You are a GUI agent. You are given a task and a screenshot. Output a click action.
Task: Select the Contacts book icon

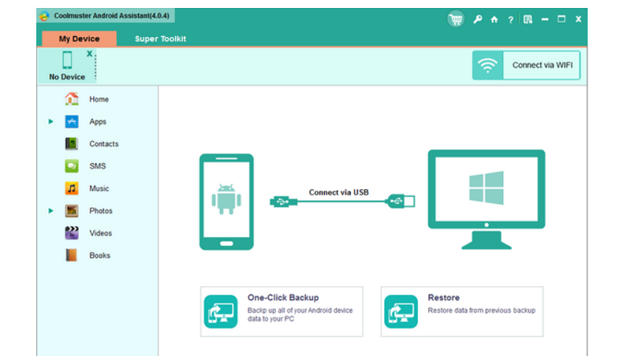click(x=71, y=144)
